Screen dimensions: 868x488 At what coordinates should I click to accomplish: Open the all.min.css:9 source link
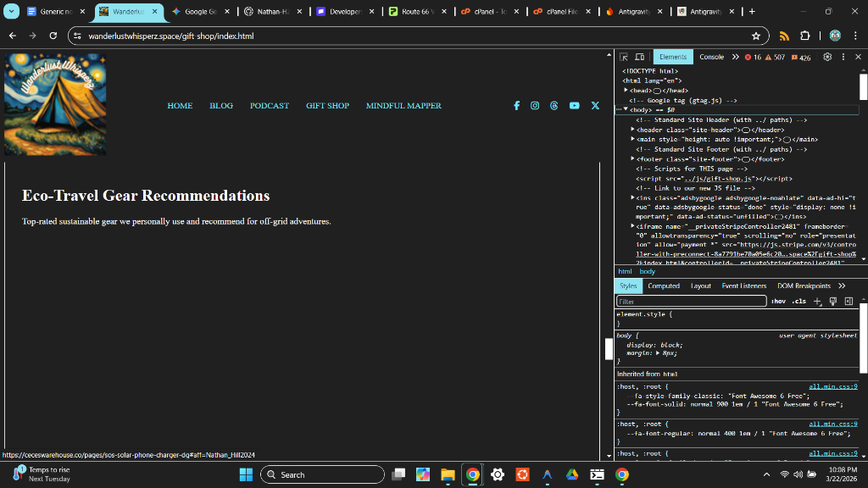832,386
